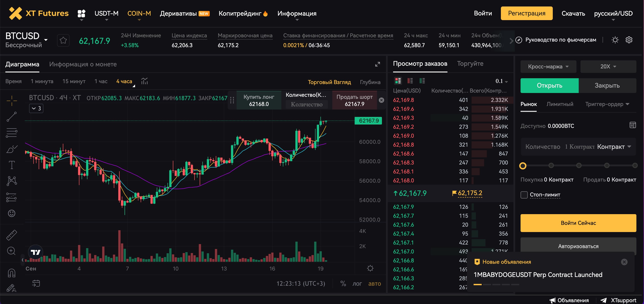This screenshot has height=304, width=644.
Task: Switch to Торгуйте tab
Action: [x=470, y=63]
